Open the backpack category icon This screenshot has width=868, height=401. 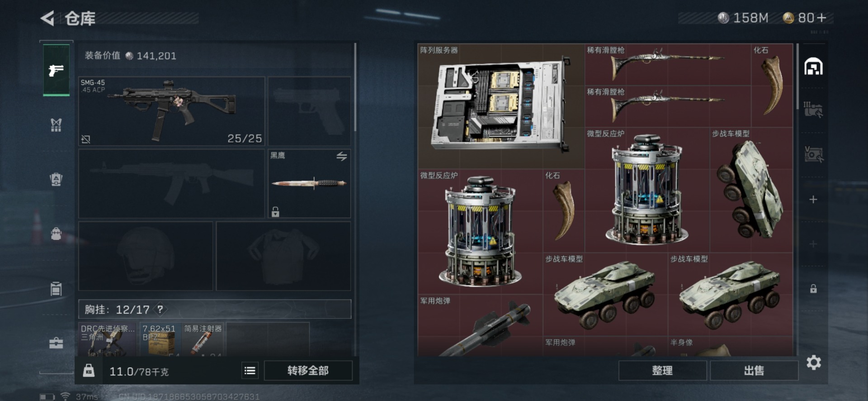[x=56, y=179]
